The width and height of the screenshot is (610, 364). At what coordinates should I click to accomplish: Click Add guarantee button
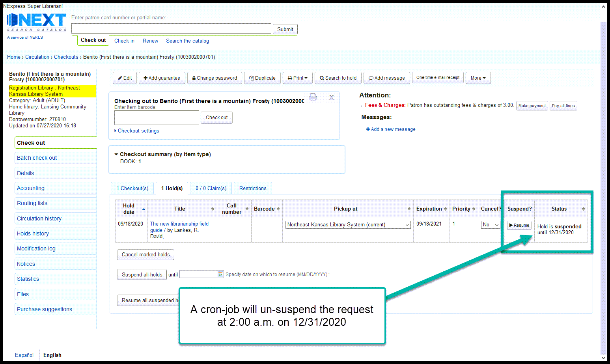pyautogui.click(x=162, y=78)
